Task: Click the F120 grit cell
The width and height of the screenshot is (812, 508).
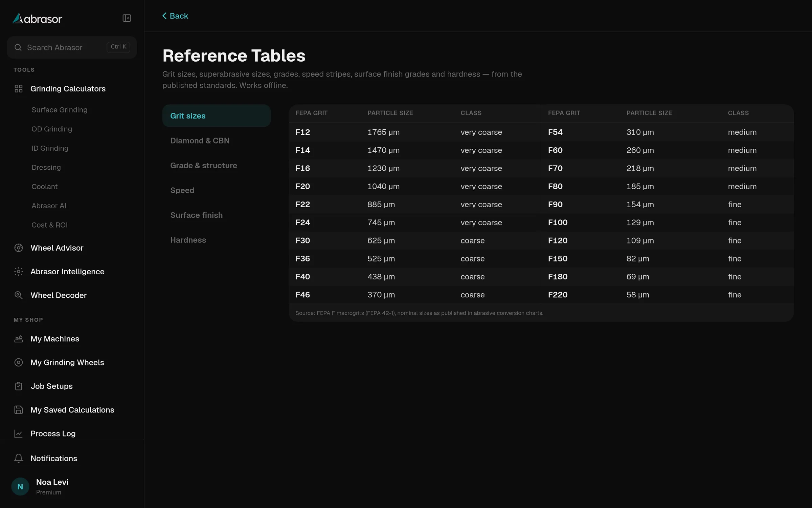Action: [x=558, y=240]
